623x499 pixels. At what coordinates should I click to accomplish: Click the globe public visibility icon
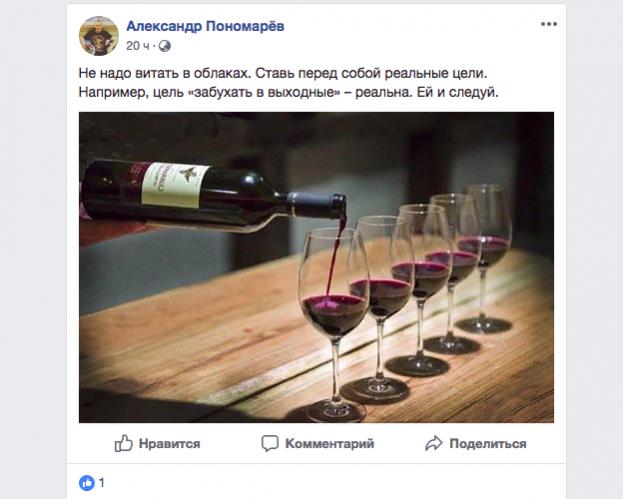click(164, 46)
